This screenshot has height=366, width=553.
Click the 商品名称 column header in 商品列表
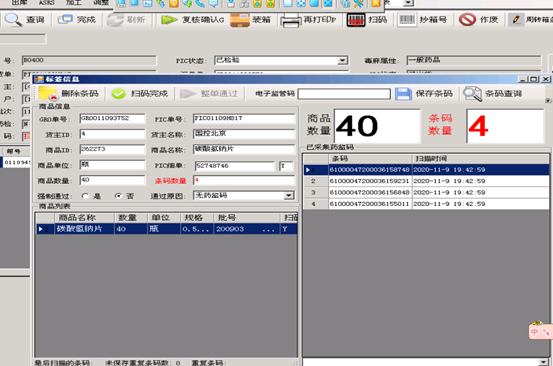pyautogui.click(x=84, y=218)
